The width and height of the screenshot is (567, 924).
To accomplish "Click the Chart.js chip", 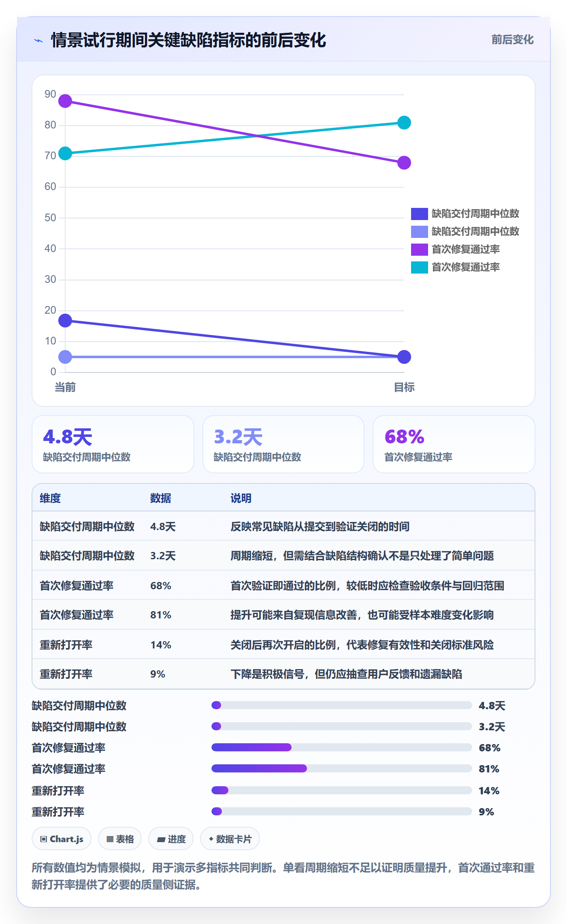I will pos(62,839).
